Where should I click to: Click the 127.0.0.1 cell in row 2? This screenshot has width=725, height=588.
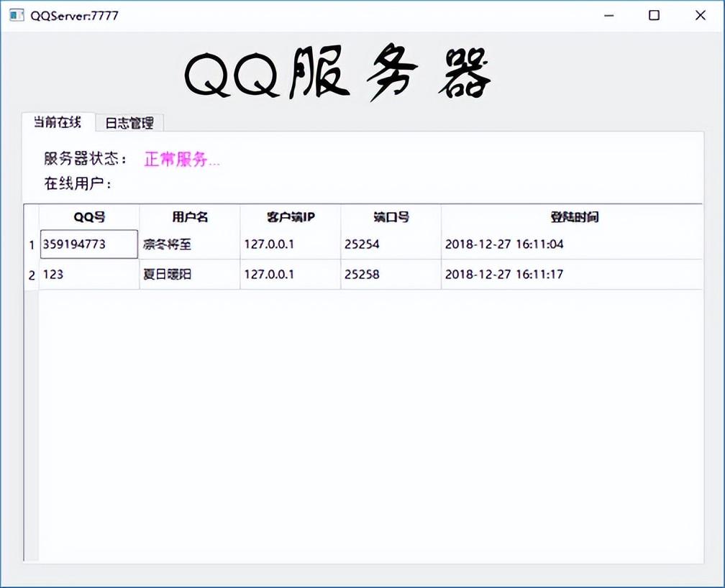291,275
